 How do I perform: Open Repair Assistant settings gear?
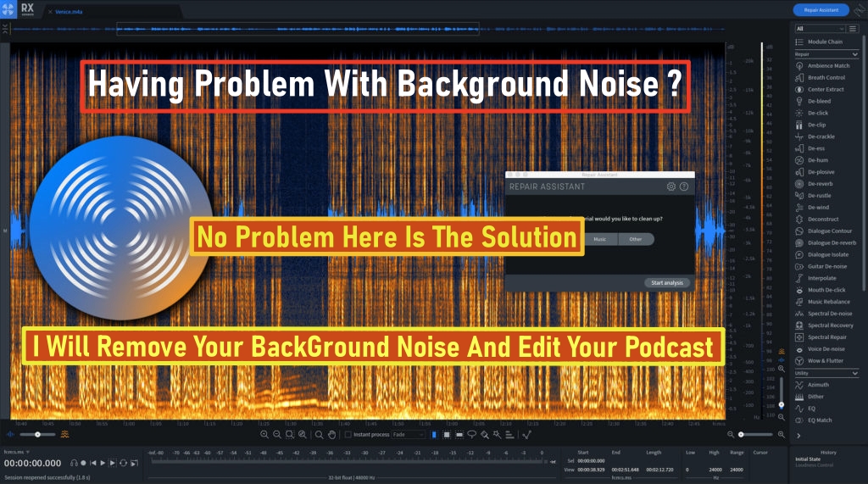[671, 186]
